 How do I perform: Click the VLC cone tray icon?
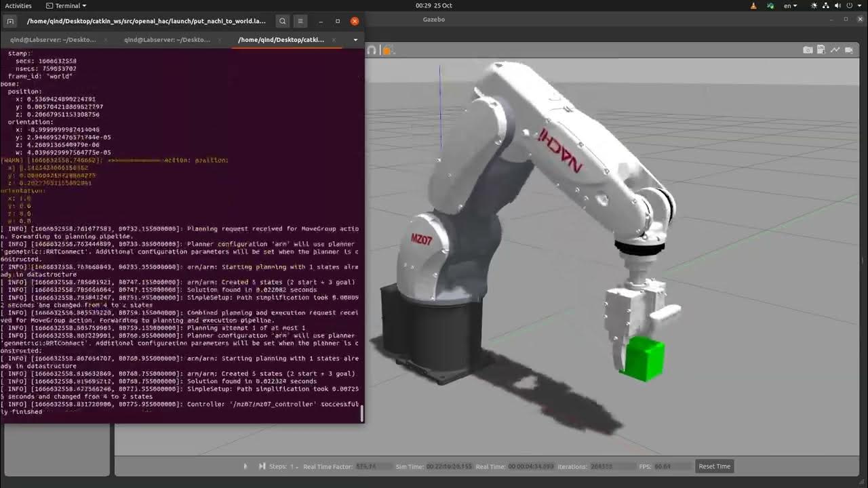point(754,5)
